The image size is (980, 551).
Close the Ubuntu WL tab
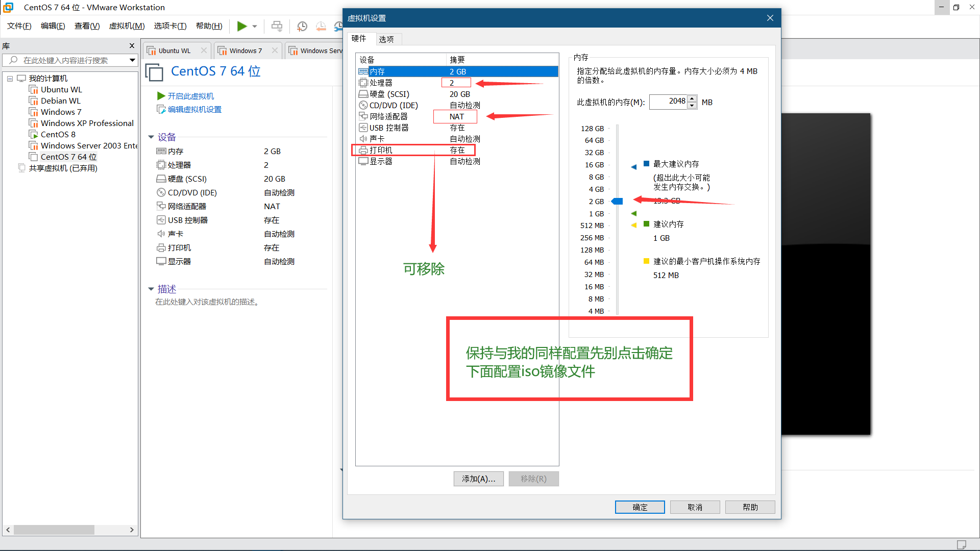tap(204, 50)
